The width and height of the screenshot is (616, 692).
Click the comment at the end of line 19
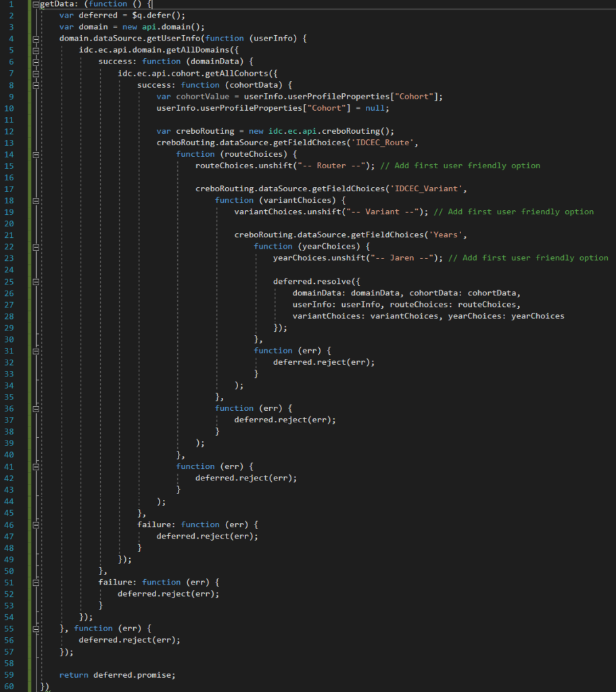[513, 212]
